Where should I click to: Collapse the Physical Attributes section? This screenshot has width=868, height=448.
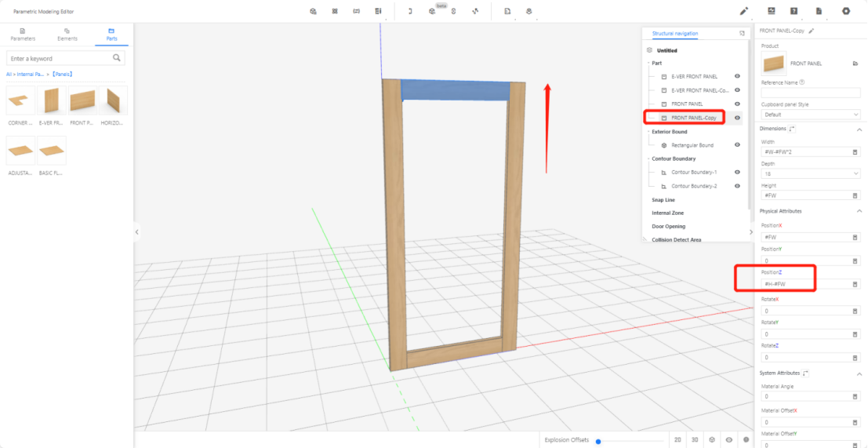(x=859, y=211)
